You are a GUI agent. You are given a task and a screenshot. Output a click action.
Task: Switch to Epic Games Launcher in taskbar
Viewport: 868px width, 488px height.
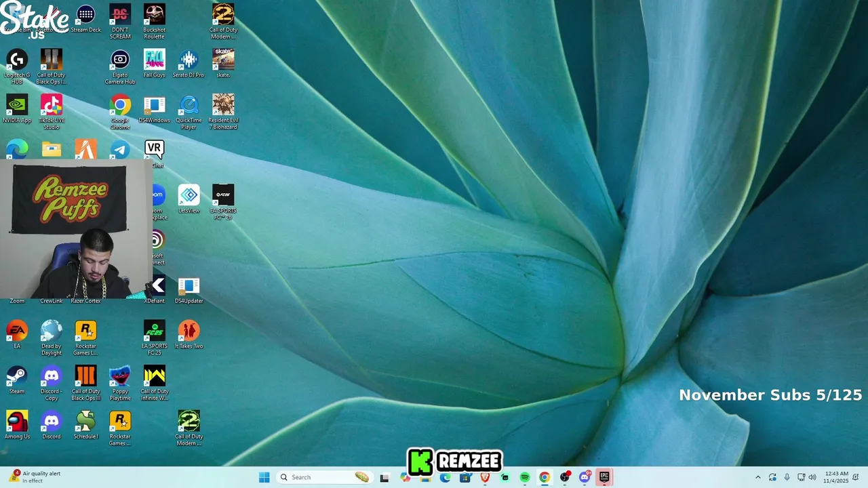tap(604, 477)
